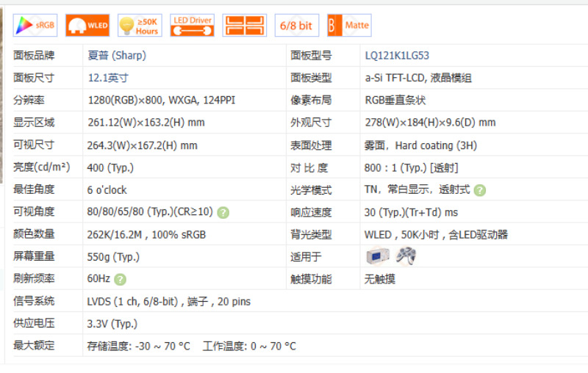Open help icon beside 60Hz refresh rate
Screen dimensions: 588x373
120,279
